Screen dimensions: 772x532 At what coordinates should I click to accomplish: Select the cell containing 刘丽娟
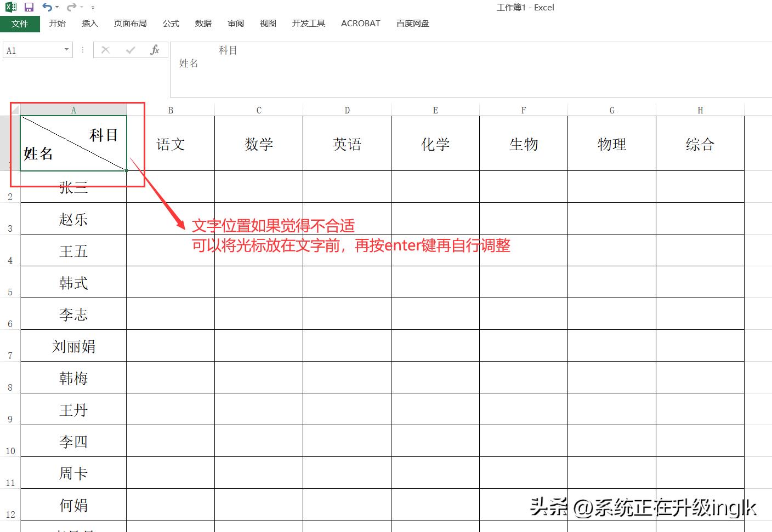tap(73, 346)
